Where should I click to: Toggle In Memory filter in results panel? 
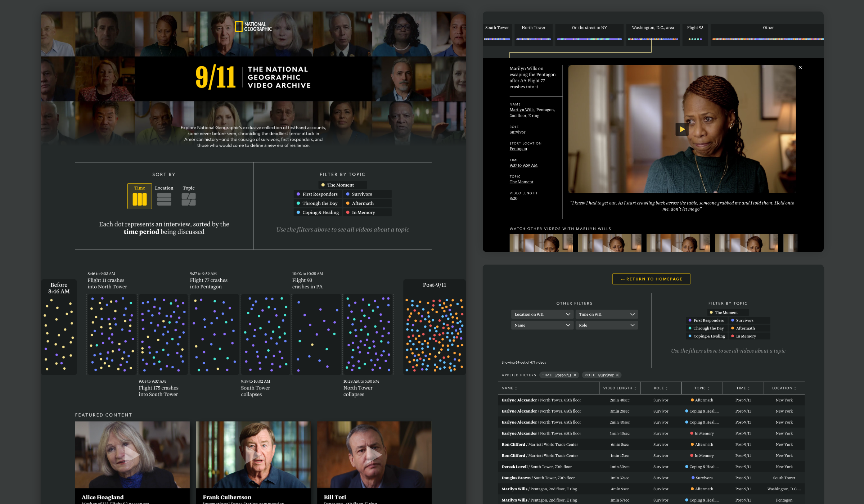pyautogui.click(x=750, y=336)
